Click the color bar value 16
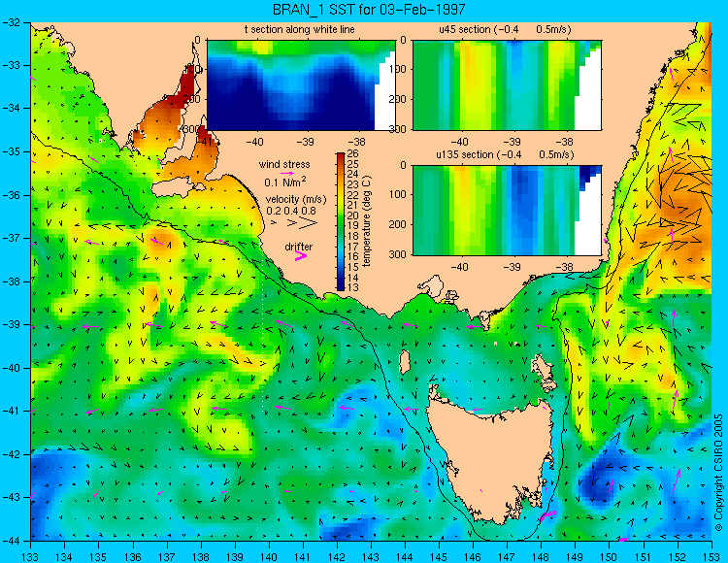This screenshot has width=728, height=563. 352,256
